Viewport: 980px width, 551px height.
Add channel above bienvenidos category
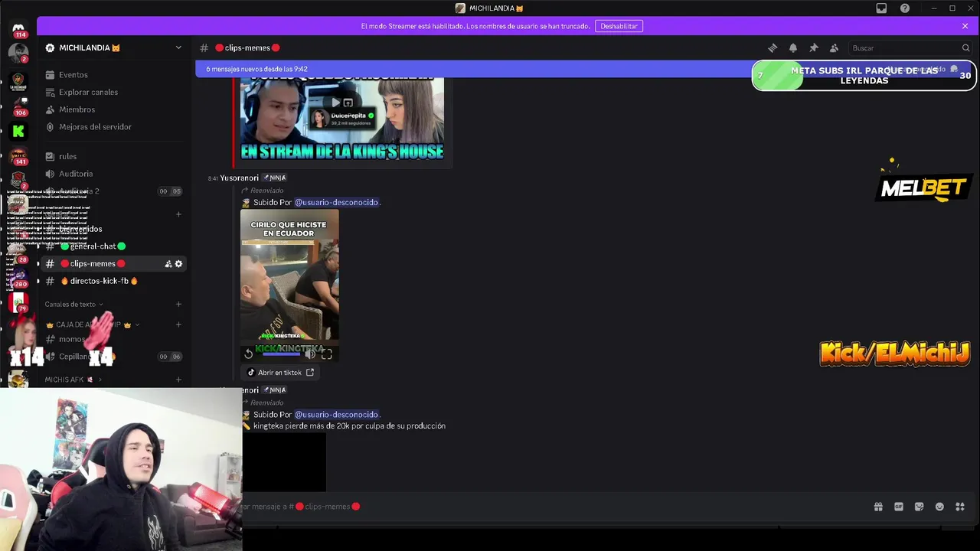tap(178, 214)
